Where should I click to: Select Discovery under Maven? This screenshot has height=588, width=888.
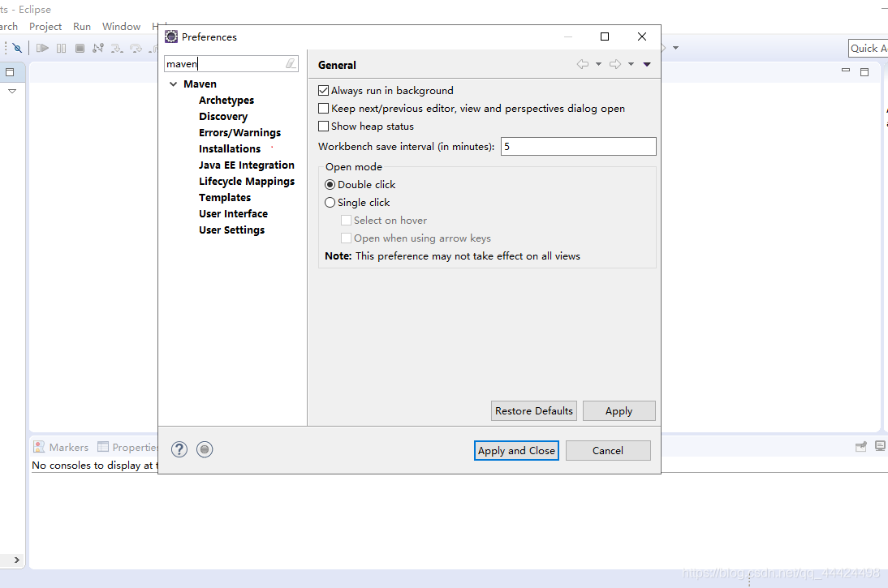pyautogui.click(x=223, y=117)
